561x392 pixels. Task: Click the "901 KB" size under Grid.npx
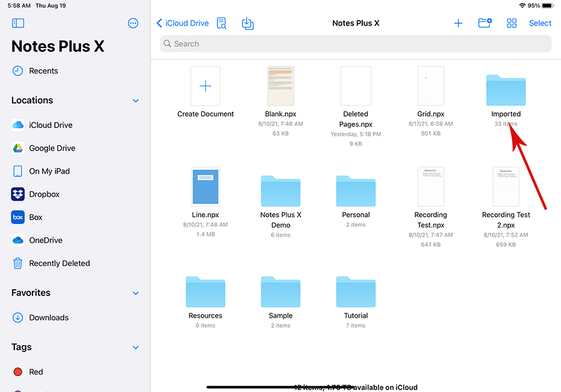[431, 133]
